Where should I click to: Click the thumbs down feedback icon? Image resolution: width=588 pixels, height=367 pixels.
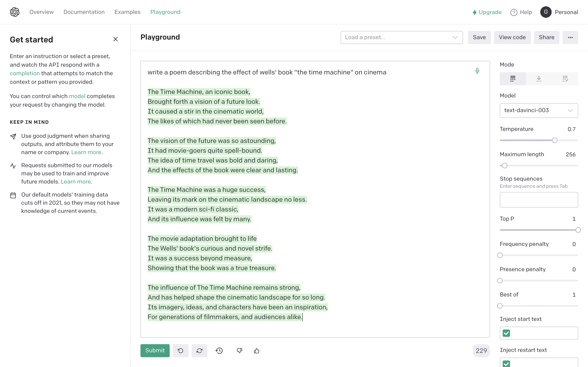(239, 350)
